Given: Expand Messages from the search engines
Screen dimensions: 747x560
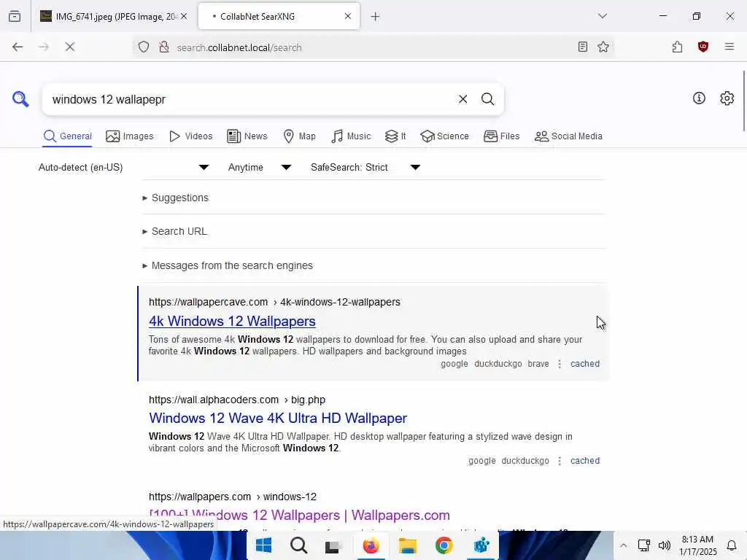Looking at the screenshot, I should coord(228,265).
